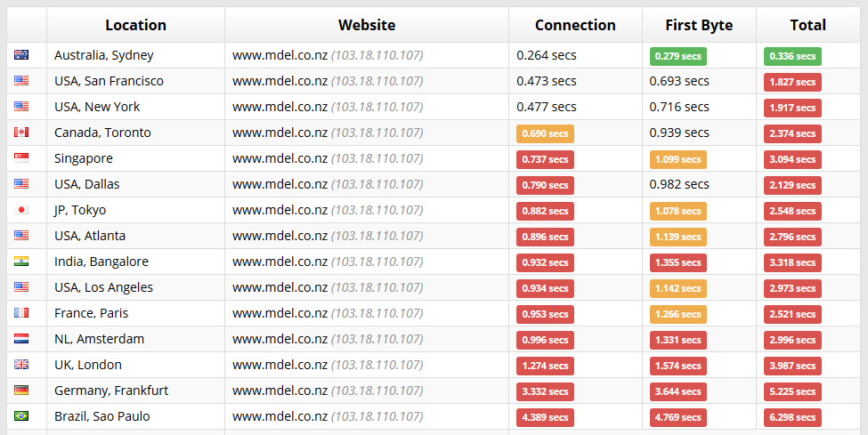Click the red 6.298 secs total badge
Screen dimensions: 868x435
click(792, 417)
